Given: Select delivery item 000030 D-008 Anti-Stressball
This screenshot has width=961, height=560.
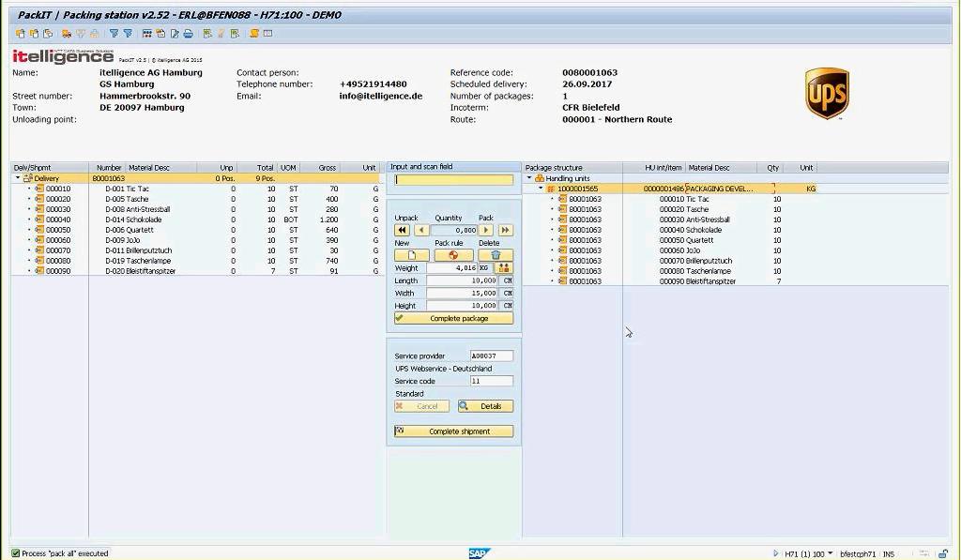Looking at the screenshot, I should click(x=196, y=209).
